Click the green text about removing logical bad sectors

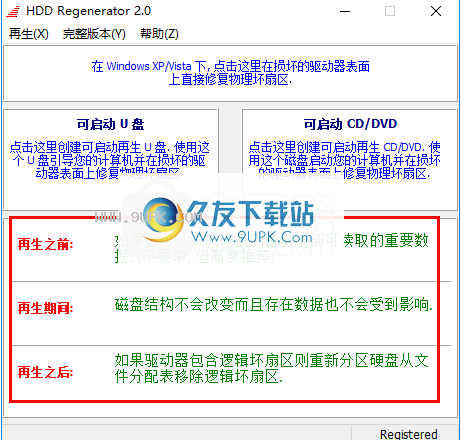click(271, 369)
